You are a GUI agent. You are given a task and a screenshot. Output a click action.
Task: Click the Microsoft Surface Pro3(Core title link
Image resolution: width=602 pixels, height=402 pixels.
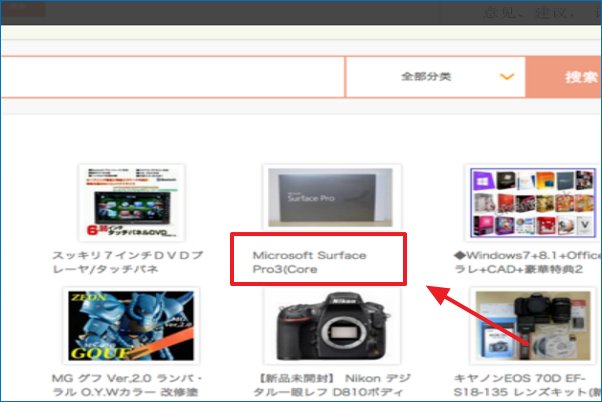click(309, 263)
